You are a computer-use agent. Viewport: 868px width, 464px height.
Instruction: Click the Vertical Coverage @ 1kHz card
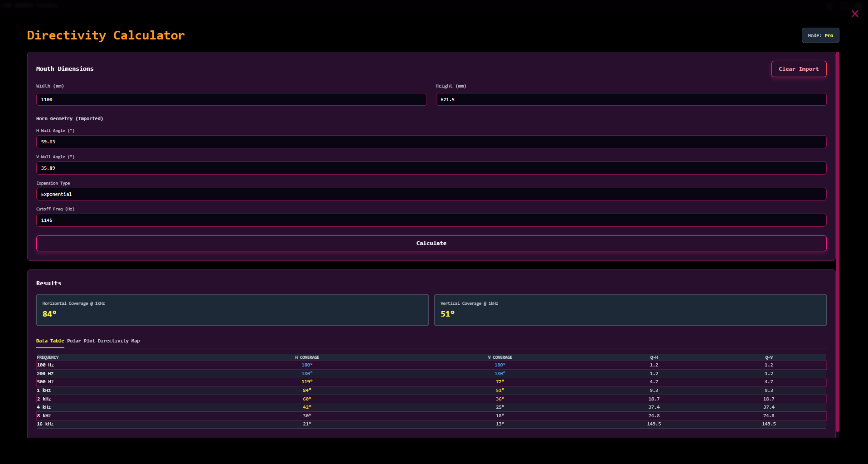click(x=630, y=310)
